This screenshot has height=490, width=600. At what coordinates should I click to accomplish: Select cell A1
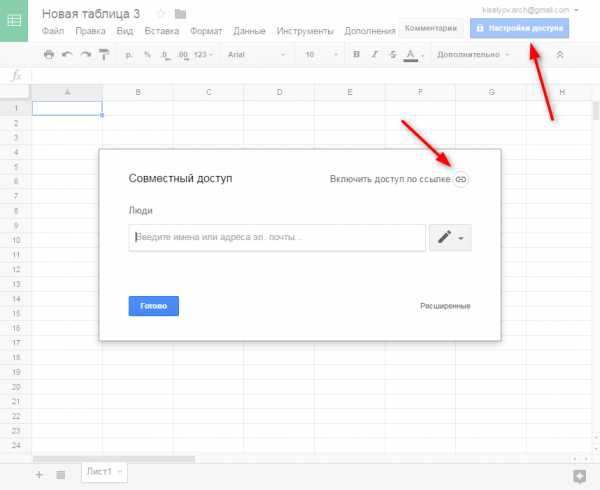[67, 108]
